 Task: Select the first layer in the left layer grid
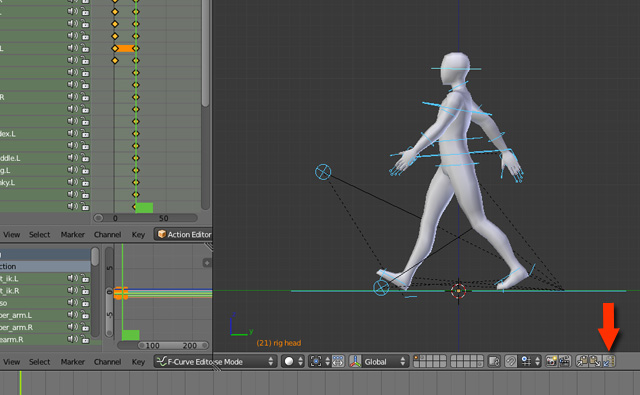click(416, 358)
